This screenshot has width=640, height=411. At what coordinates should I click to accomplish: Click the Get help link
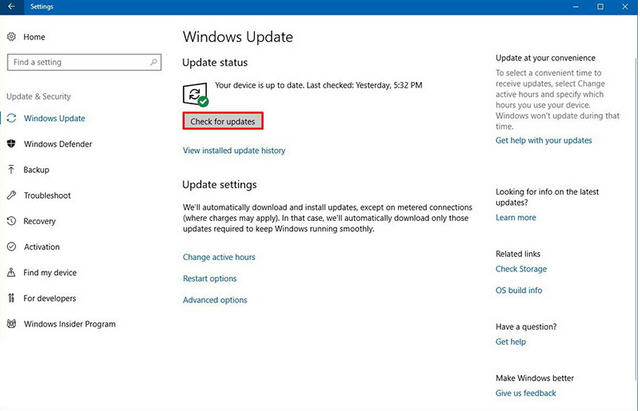tap(511, 342)
